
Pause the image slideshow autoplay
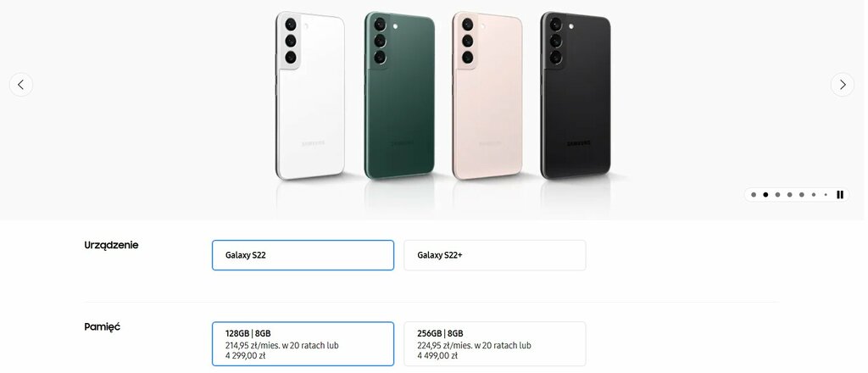tap(840, 195)
